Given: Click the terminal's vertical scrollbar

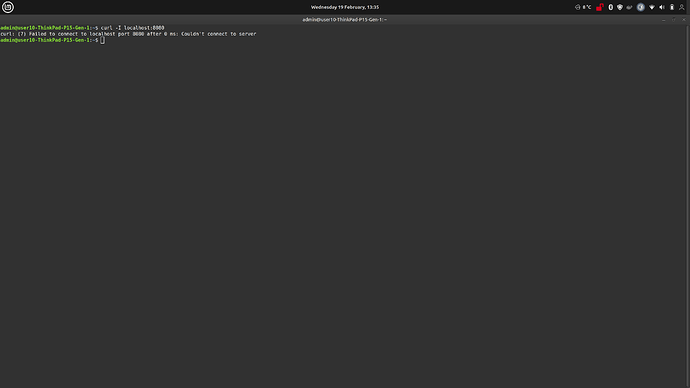Looking at the screenshot, I should [688, 206].
